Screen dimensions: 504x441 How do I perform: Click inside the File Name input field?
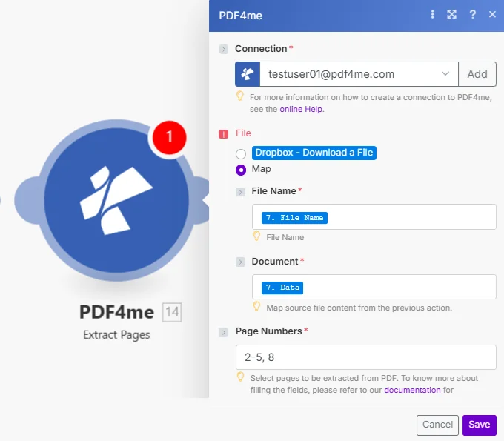(x=374, y=217)
